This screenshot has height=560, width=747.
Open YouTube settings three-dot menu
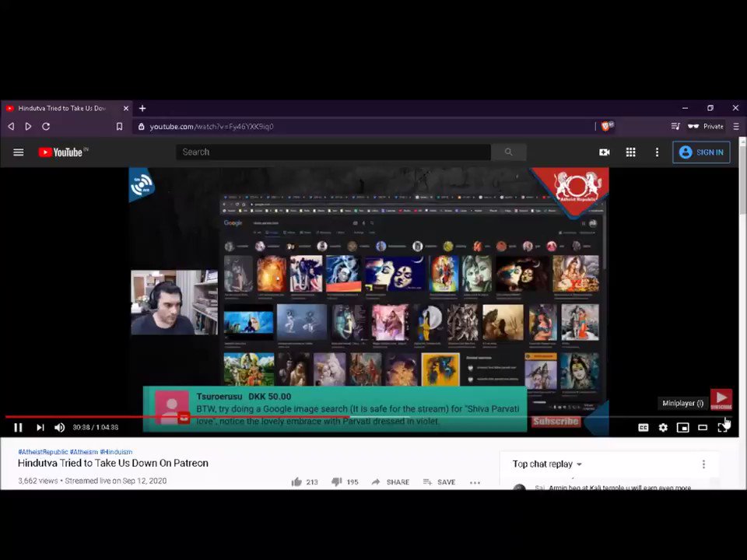(657, 152)
